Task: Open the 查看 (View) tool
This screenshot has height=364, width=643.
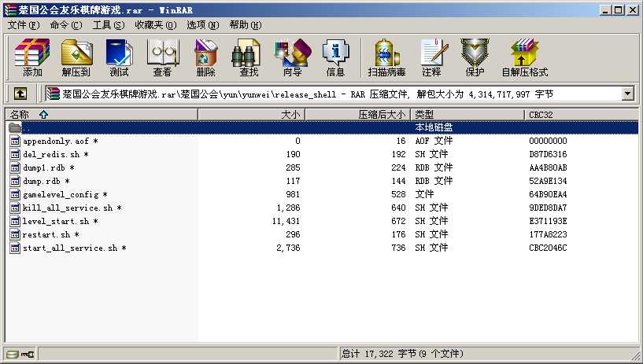Action: click(x=162, y=57)
